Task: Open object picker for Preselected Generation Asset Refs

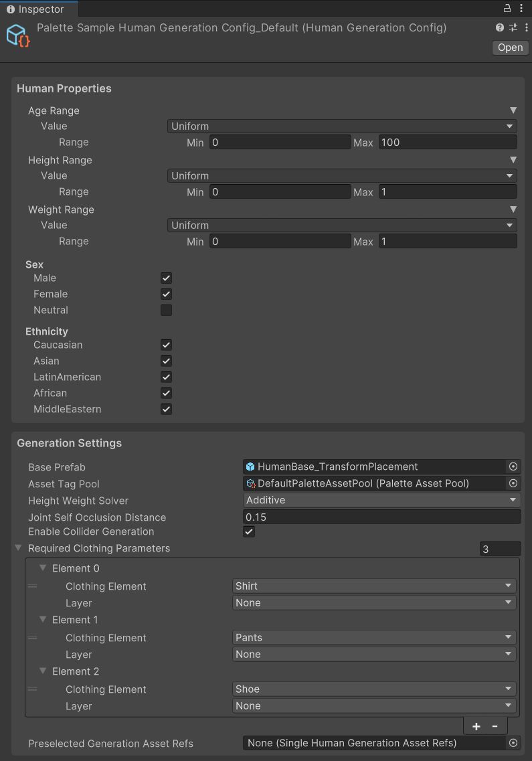Action: click(x=513, y=743)
